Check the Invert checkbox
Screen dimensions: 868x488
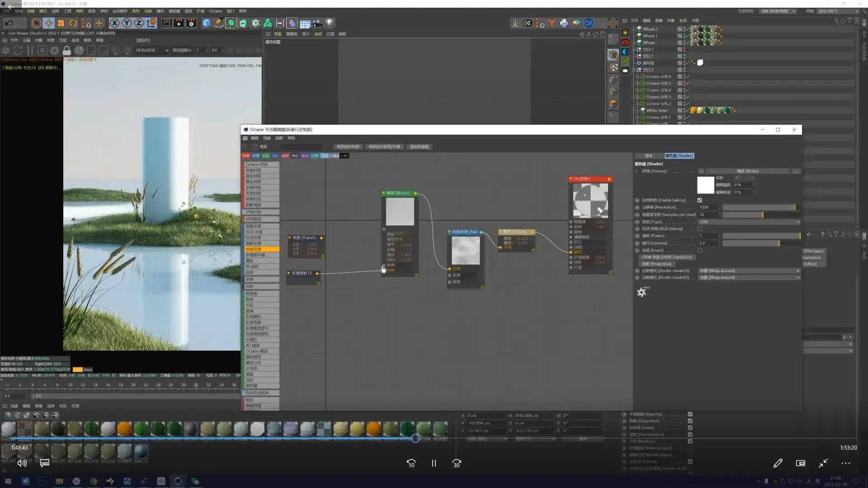(699, 250)
